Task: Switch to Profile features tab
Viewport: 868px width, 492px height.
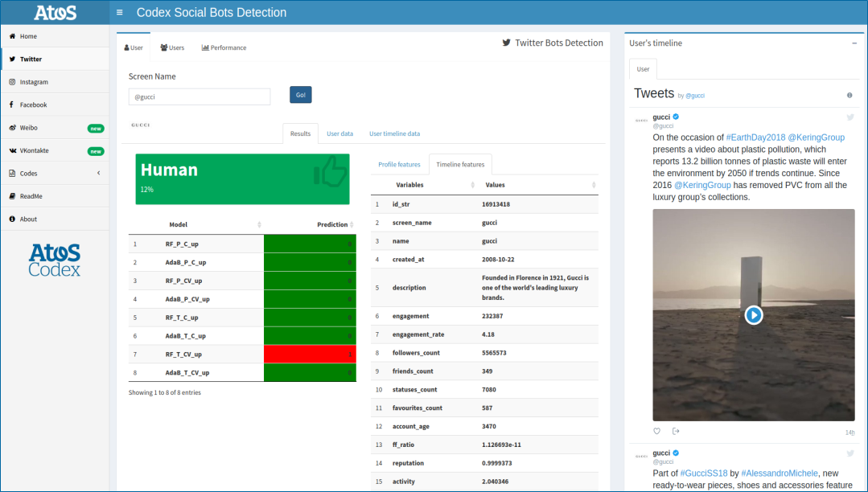Action: pyautogui.click(x=399, y=164)
